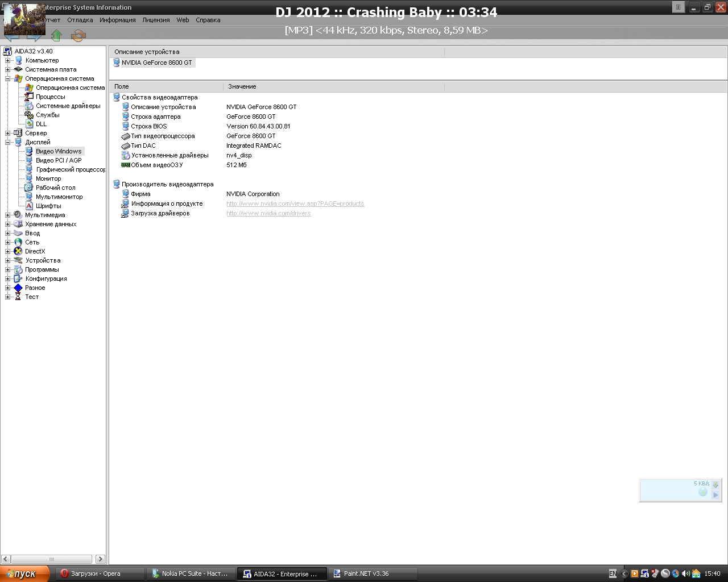Image resolution: width=728 pixels, height=582 pixels.
Task: Click the green up-level arrow
Action: pyautogui.click(x=56, y=36)
